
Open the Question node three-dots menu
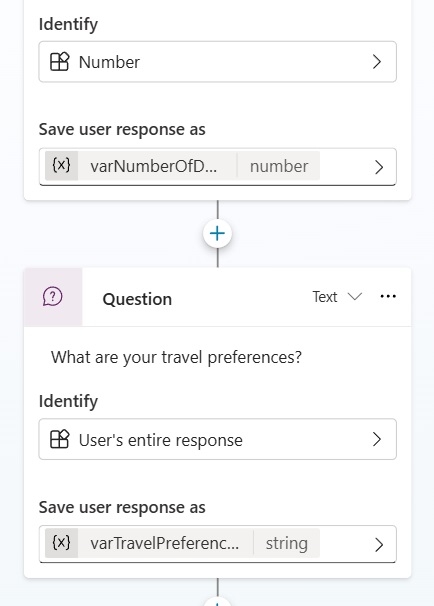click(x=388, y=296)
